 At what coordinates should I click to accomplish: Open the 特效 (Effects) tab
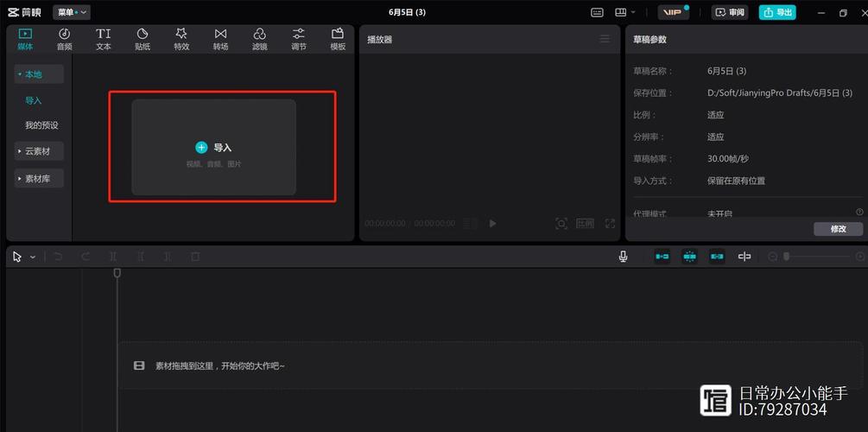pos(181,40)
